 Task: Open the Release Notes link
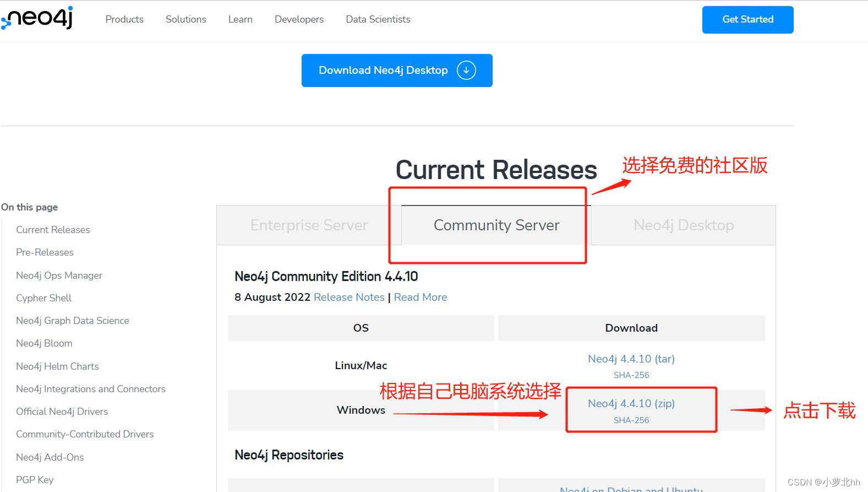[349, 298]
